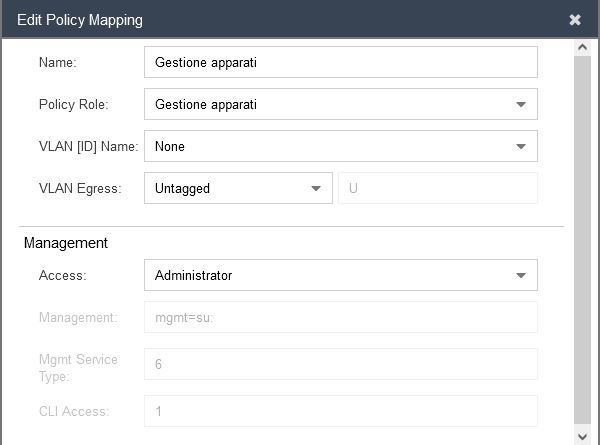Viewport: 600px width, 445px height.
Task: Click the scrollbar up arrow
Action: coord(583,47)
